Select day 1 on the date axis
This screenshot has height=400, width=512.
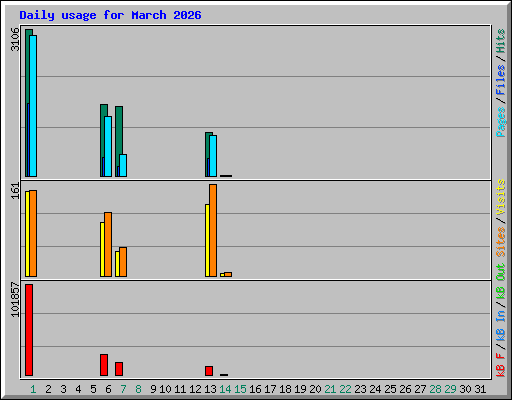point(33,389)
